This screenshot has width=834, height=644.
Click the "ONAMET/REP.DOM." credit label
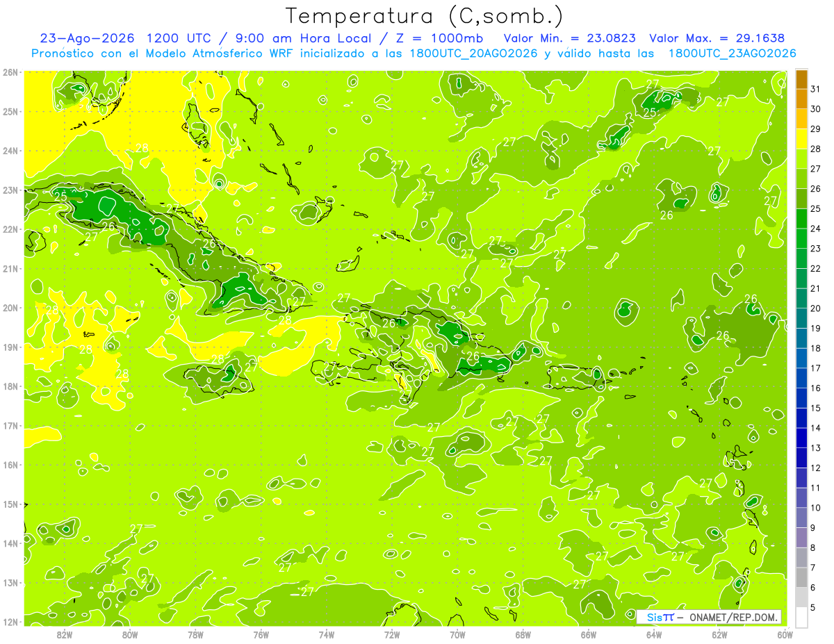point(734,617)
